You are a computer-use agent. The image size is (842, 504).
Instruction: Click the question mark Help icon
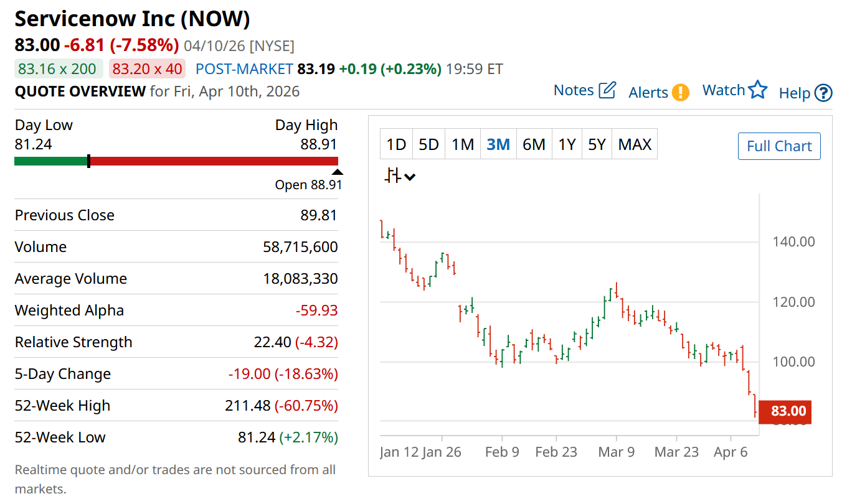(823, 93)
